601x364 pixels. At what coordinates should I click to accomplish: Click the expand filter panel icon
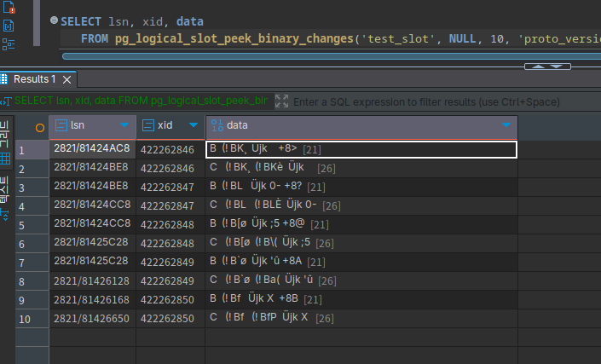click(281, 101)
